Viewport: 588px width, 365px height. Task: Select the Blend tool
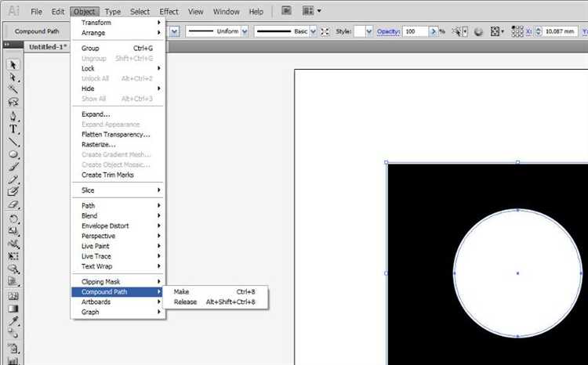click(x=13, y=333)
